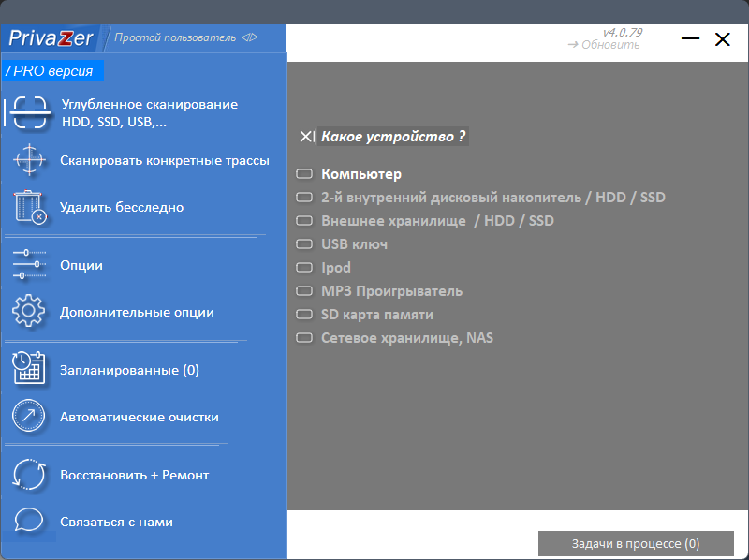Image resolution: width=749 pixels, height=560 pixels.
Task: Click the v4.0.79 version text
Action: pos(623,33)
